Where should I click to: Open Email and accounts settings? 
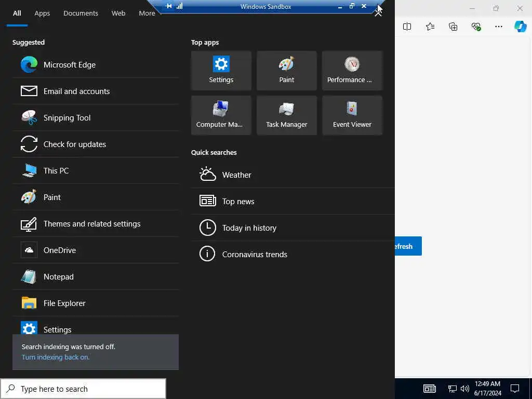pyautogui.click(x=96, y=91)
